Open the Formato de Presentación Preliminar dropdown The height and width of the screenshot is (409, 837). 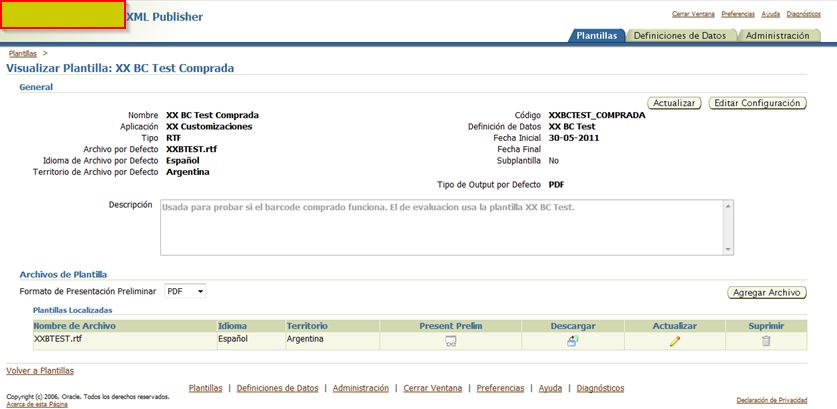coord(185,292)
